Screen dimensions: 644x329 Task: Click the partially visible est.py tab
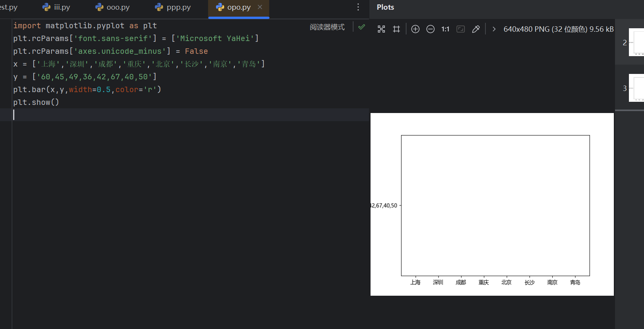[9, 7]
